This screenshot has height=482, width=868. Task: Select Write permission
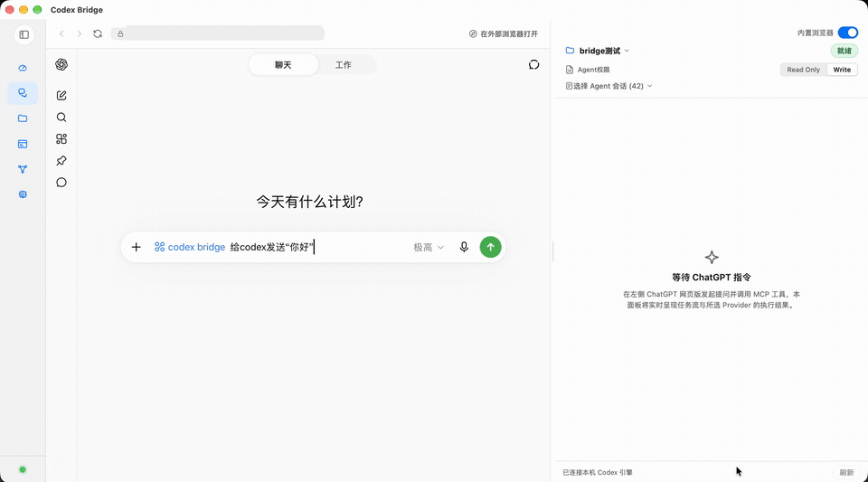(842, 70)
